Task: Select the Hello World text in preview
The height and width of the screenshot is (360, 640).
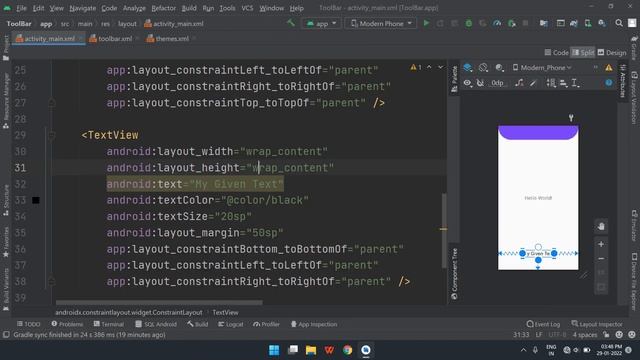Action: [x=538, y=198]
